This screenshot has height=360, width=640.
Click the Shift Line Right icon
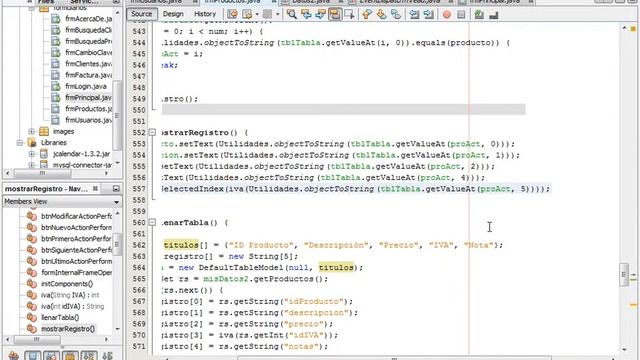(429, 14)
